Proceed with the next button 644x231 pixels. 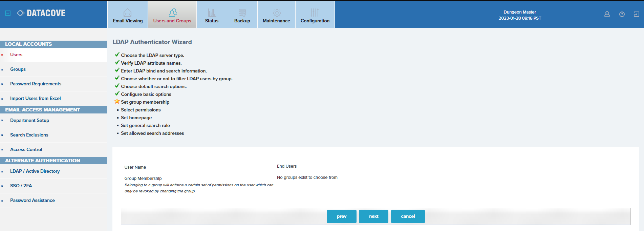[x=373, y=216]
